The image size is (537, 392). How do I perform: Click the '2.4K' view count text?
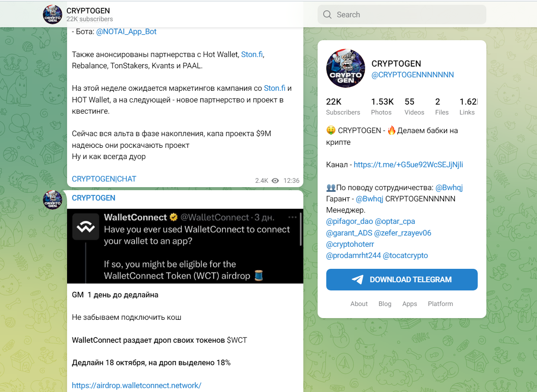262,181
